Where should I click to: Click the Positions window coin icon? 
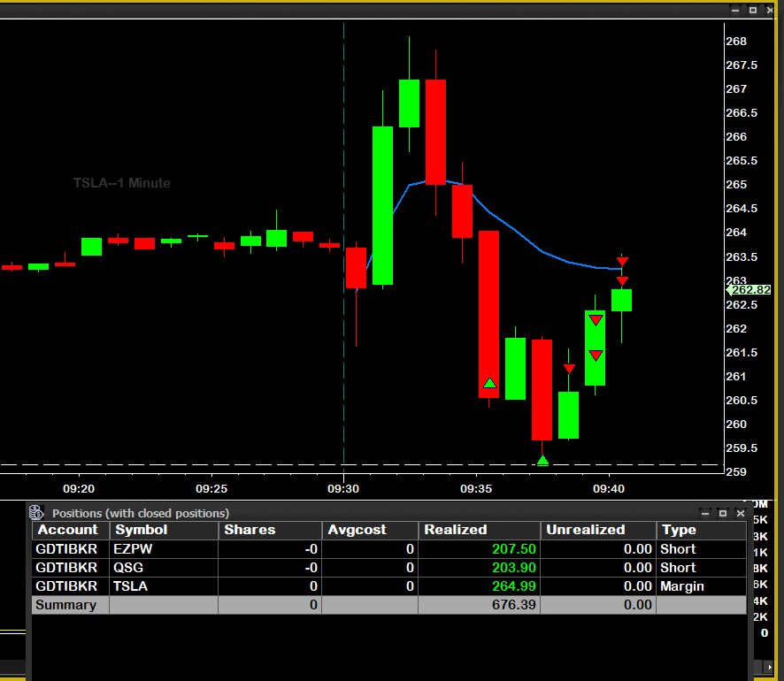pos(36,513)
